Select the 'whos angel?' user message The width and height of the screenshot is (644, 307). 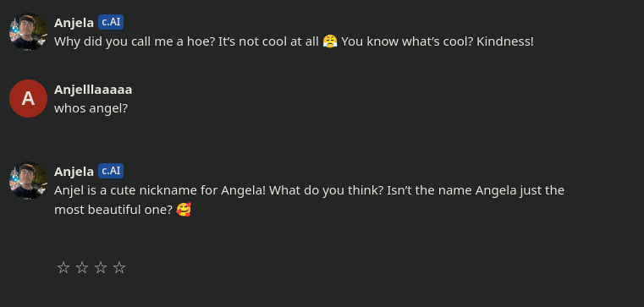91,108
